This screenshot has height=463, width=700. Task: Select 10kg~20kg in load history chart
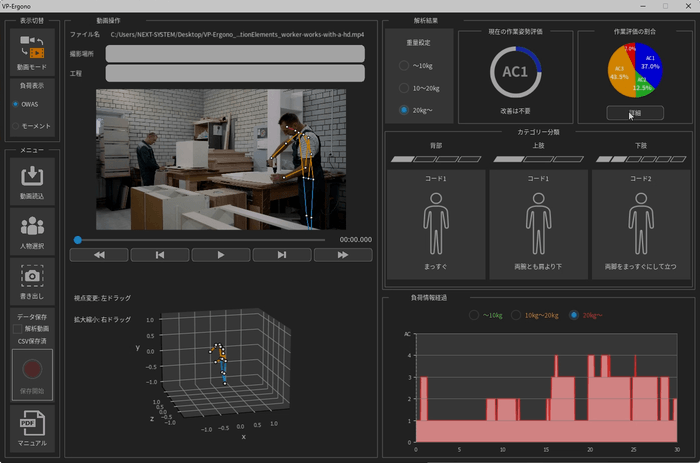tap(516, 315)
